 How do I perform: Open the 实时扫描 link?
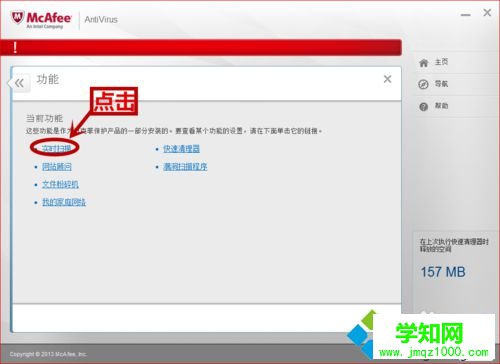tap(57, 148)
